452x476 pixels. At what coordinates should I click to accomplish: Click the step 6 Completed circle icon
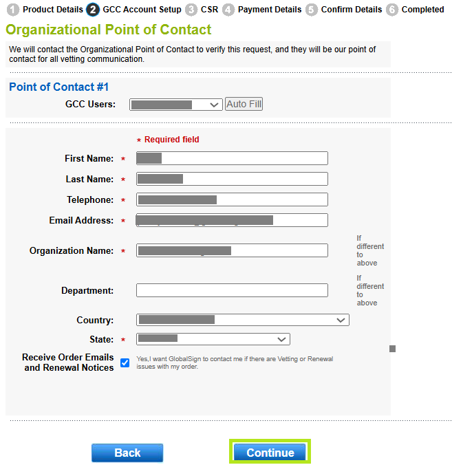click(x=392, y=10)
